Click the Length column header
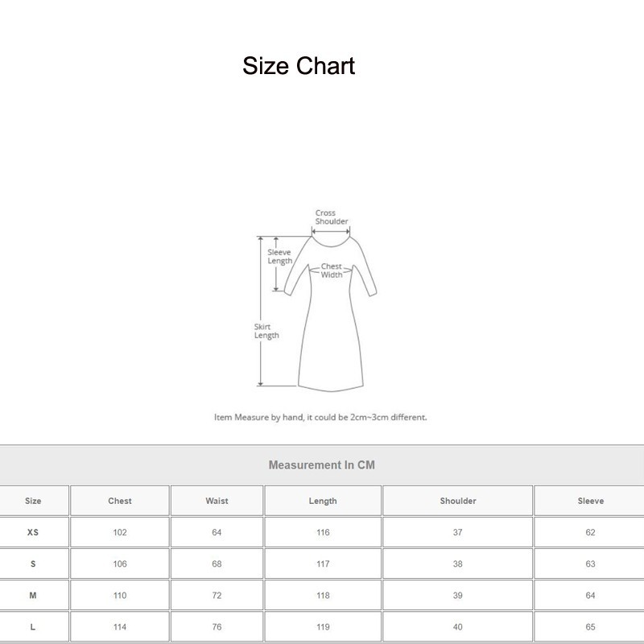The image size is (644, 644). pos(321,500)
